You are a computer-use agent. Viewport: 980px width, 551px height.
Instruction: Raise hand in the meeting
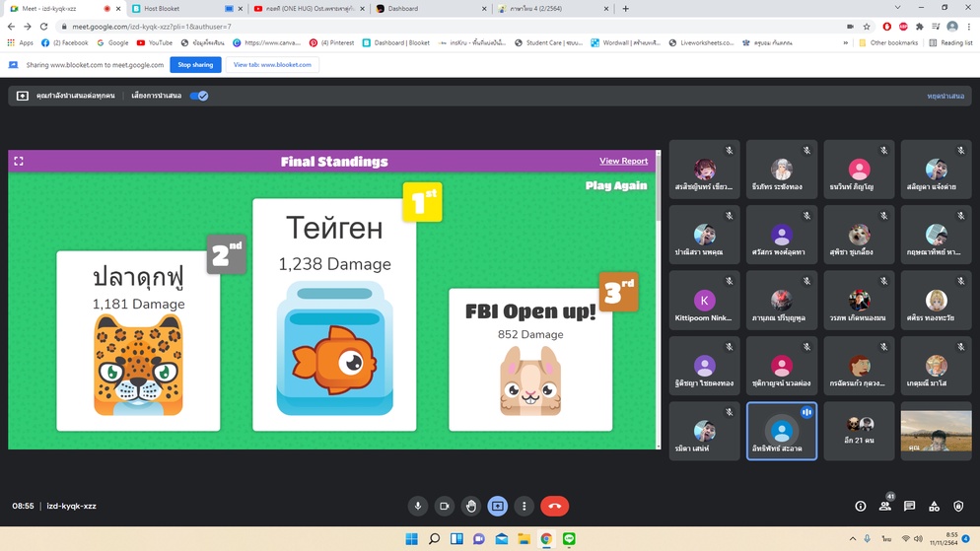pos(471,506)
